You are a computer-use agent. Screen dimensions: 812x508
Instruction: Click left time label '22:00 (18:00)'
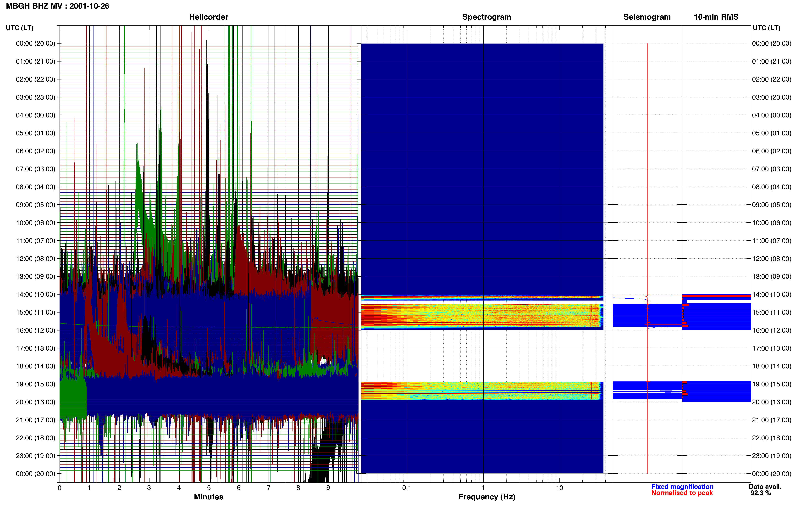pyautogui.click(x=36, y=438)
